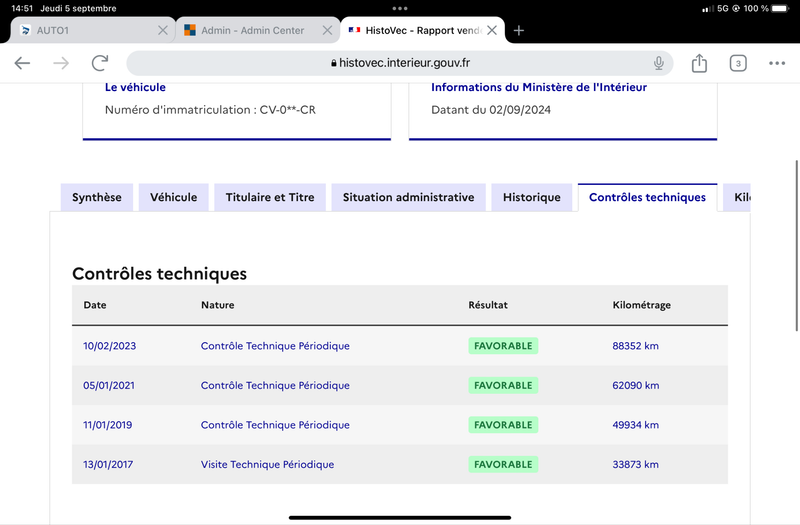Go back with the browser back arrow
This screenshot has height=525, width=800.
[x=22, y=63]
